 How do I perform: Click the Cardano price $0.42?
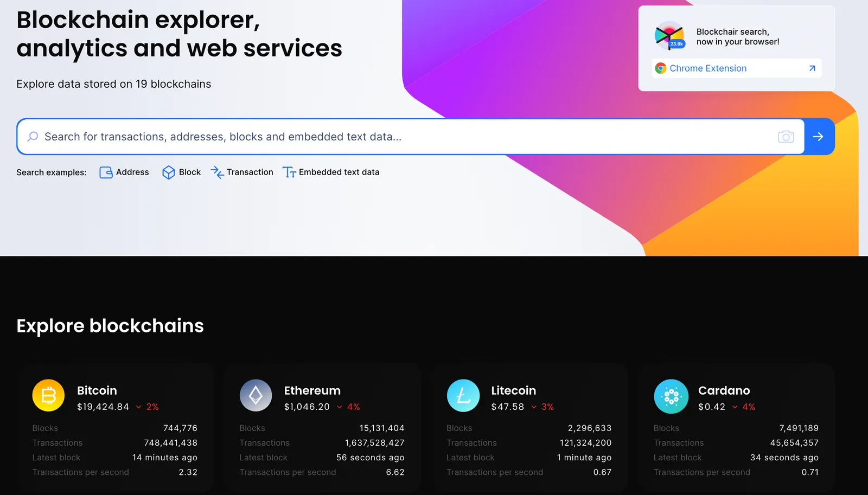[712, 407]
